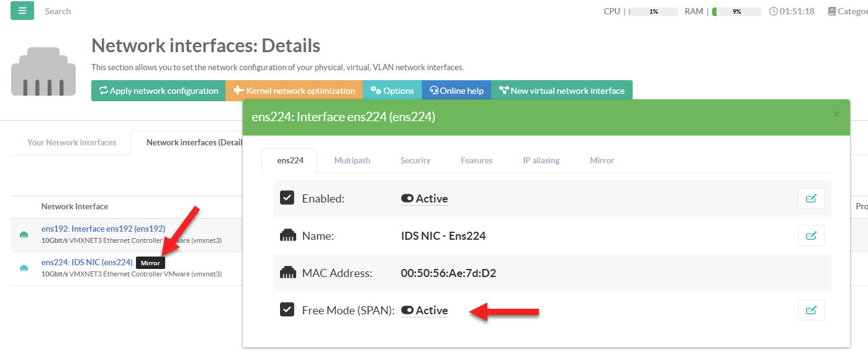Switch to the Multipath tab
This screenshot has height=364, width=868.
(x=352, y=160)
